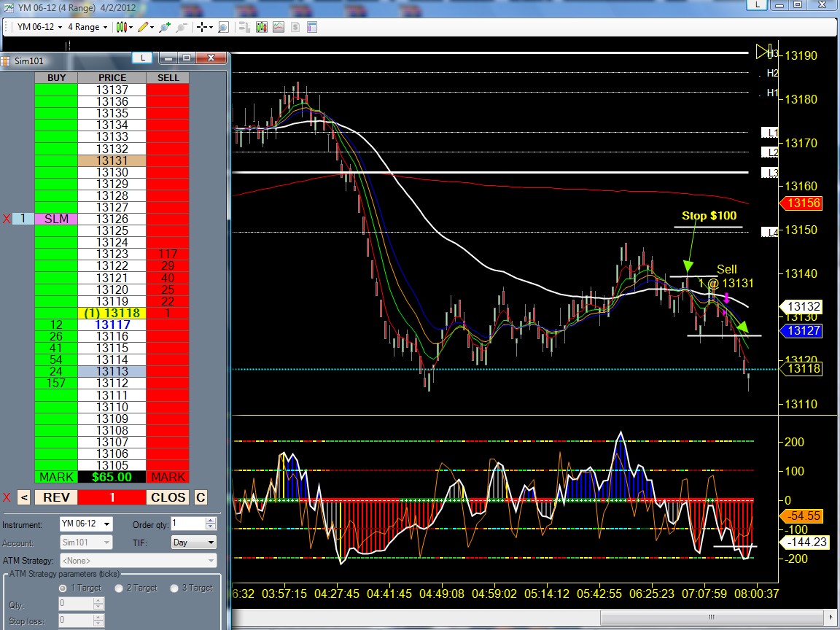Select the 2 Target radio button
840x630 pixels.
click(119, 588)
